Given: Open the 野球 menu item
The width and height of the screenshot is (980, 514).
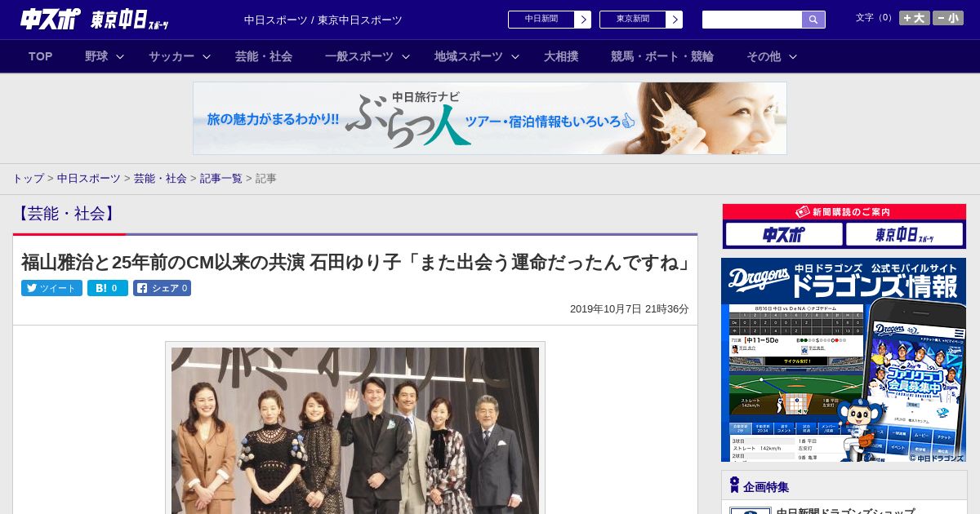Looking at the screenshot, I should click(x=96, y=56).
